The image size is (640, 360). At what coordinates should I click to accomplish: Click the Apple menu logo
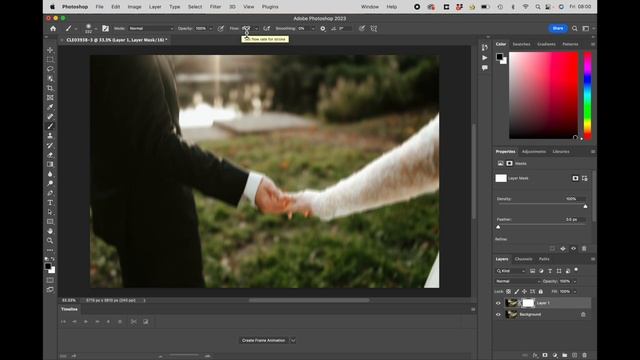52,7
